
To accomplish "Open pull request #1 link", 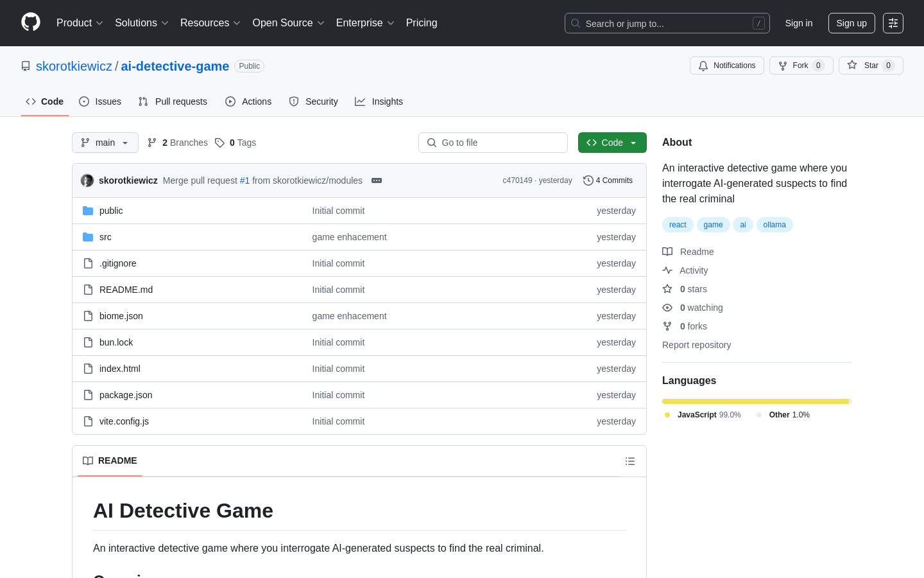I will tap(244, 180).
